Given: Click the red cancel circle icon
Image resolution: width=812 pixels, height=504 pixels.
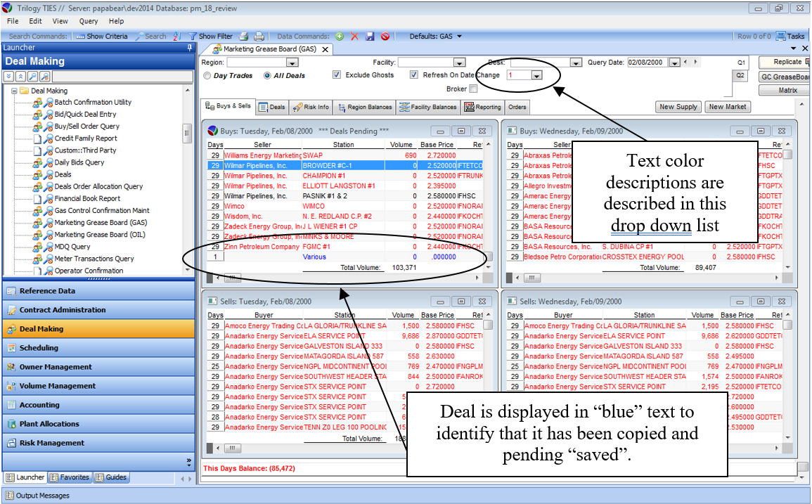Looking at the screenshot, I should [x=385, y=37].
